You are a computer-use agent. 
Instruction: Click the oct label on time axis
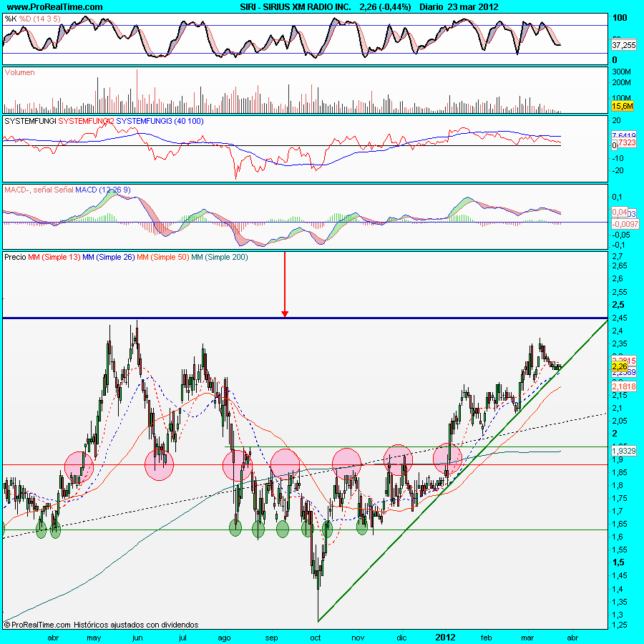click(316, 638)
